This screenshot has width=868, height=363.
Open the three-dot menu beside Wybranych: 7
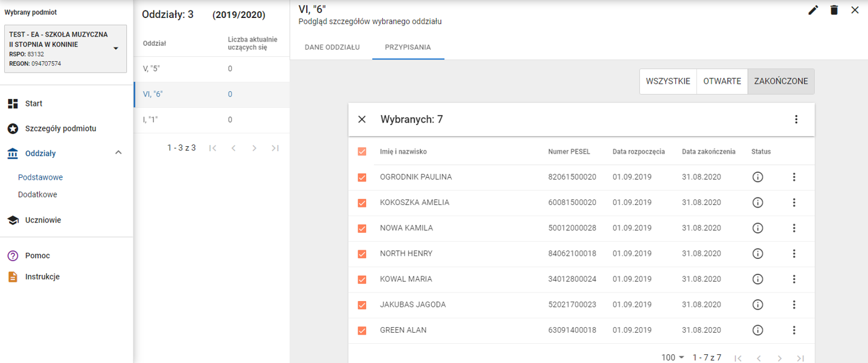tap(796, 120)
